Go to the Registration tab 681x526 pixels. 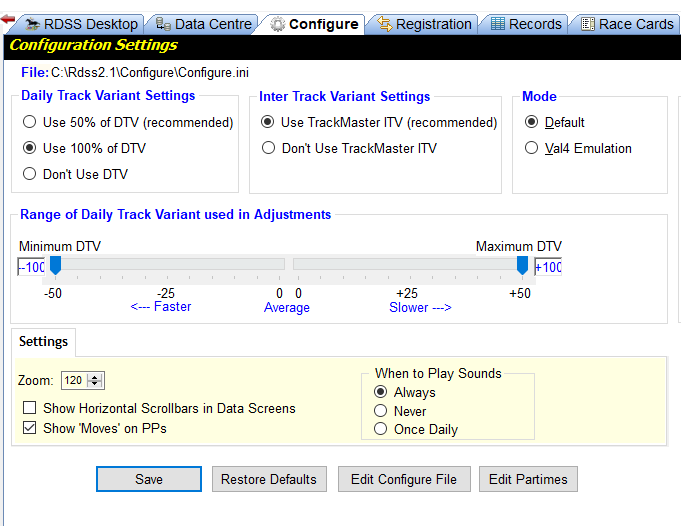[x=423, y=24]
